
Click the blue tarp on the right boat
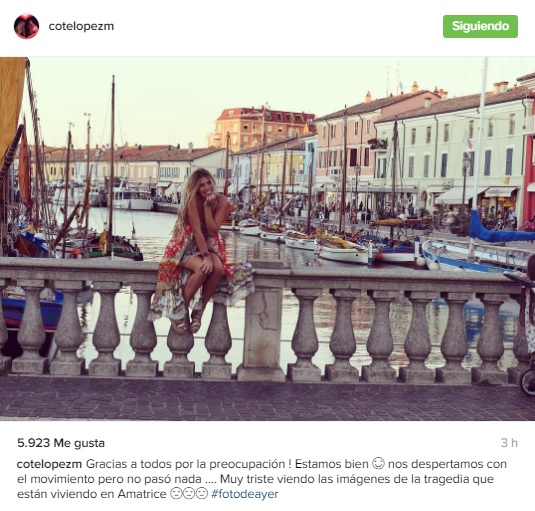click(498, 229)
